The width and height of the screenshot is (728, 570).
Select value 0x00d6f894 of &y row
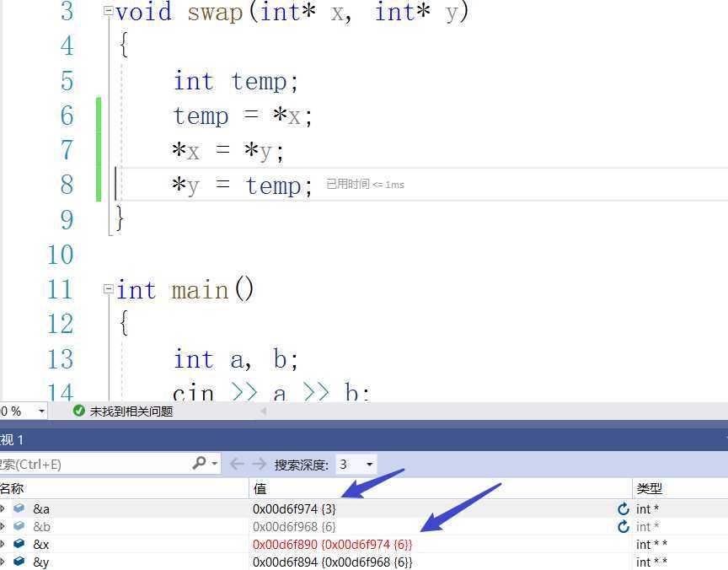pyautogui.click(x=333, y=562)
